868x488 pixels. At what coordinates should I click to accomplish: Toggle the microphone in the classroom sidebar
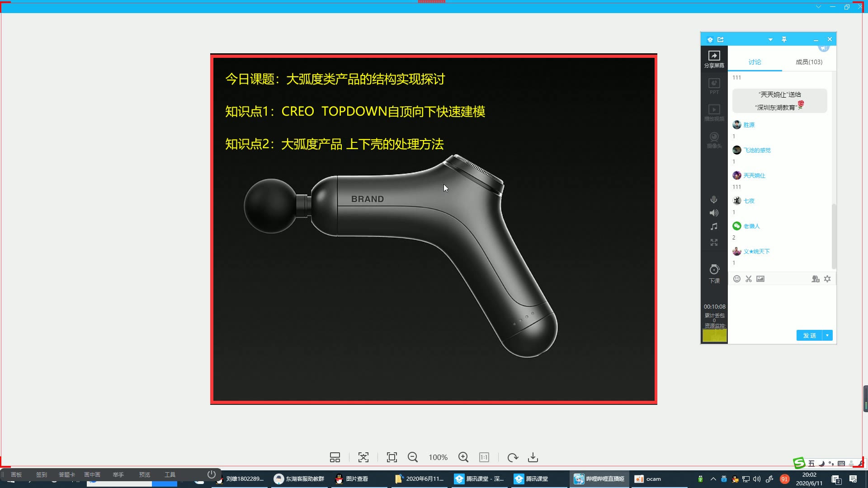[x=714, y=200]
